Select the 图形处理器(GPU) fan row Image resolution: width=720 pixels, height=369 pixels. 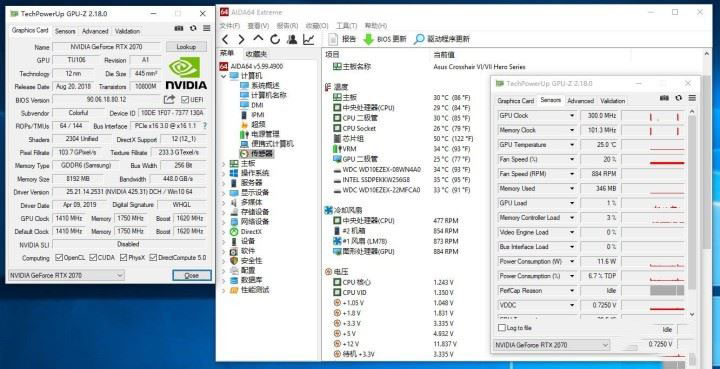point(395,252)
